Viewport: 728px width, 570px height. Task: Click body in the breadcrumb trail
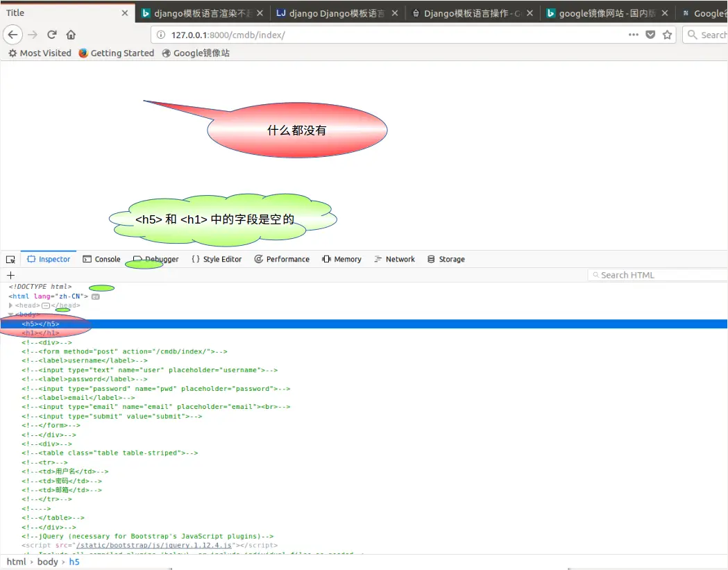47,562
